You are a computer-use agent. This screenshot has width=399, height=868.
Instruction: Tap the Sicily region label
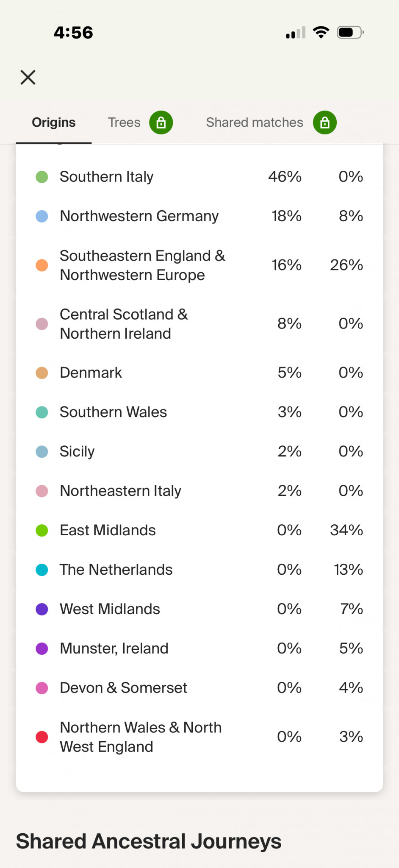pos(77,452)
